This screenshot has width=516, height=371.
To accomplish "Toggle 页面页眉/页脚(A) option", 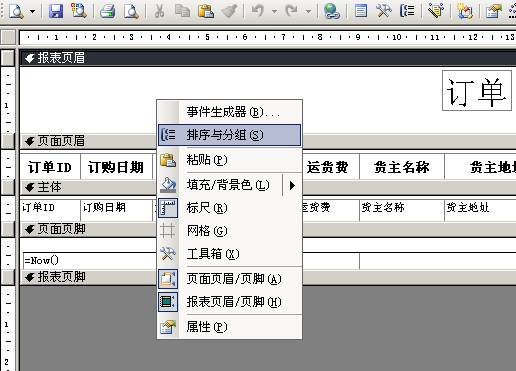I will (230, 279).
